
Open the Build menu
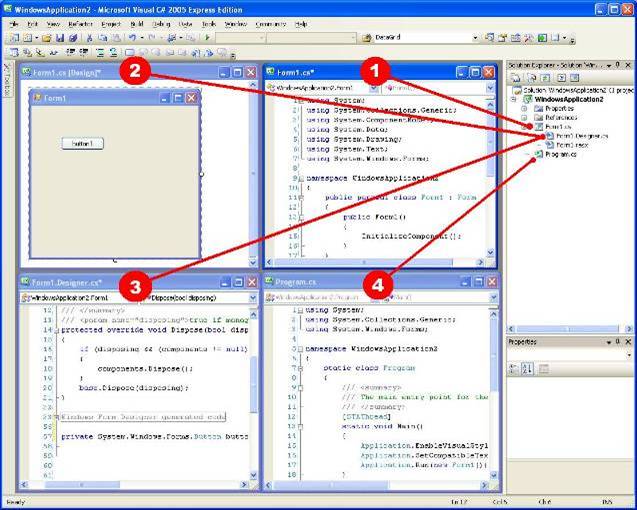point(136,24)
